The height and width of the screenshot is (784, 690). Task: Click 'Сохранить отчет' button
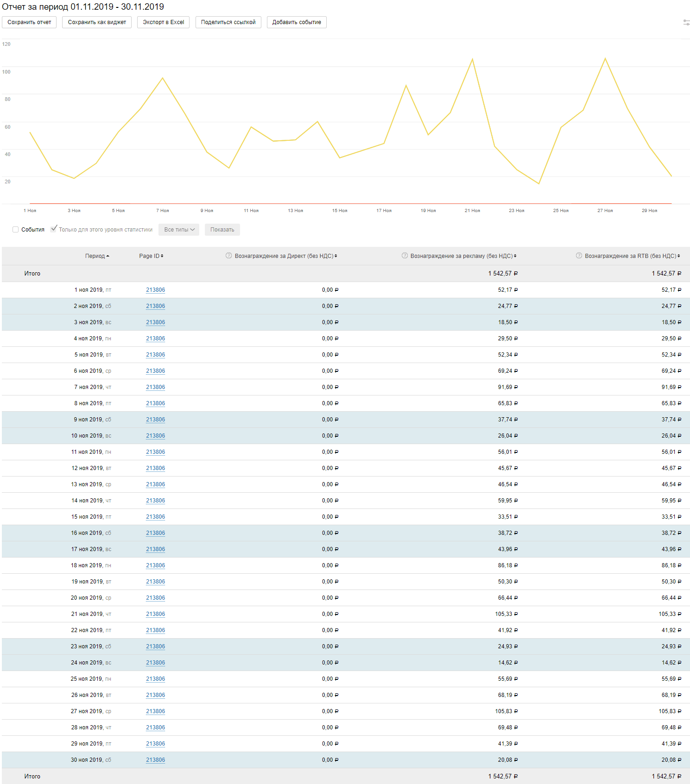pyautogui.click(x=29, y=22)
